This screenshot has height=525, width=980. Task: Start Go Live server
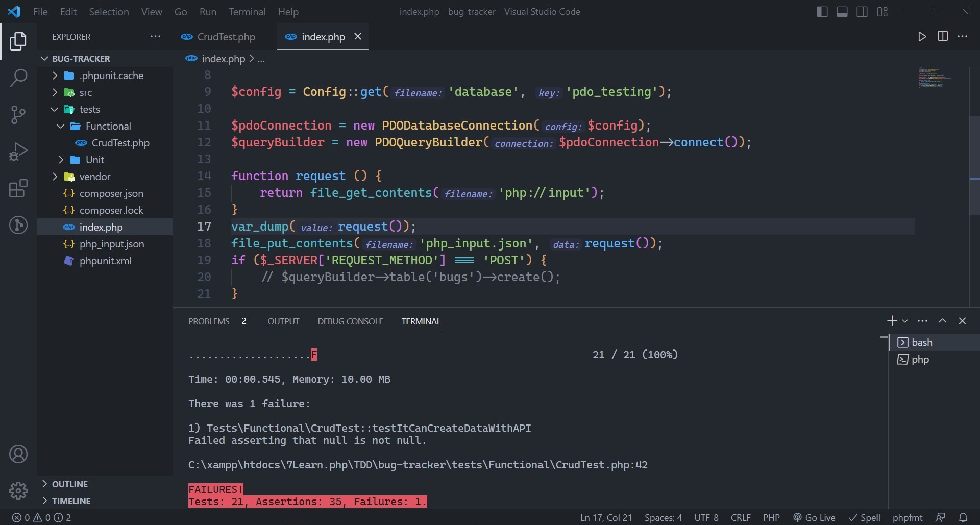814,517
